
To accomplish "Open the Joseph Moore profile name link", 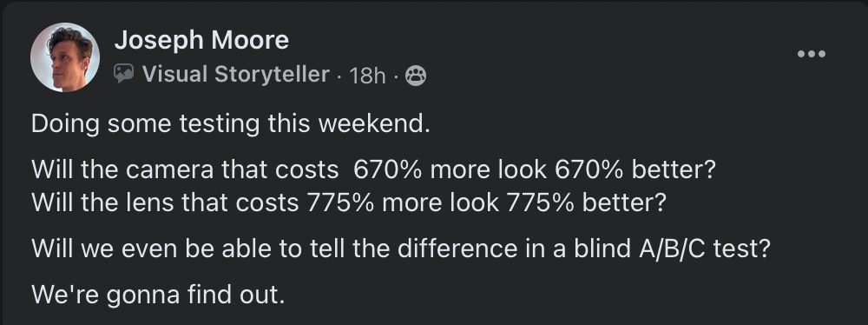I will [x=201, y=40].
